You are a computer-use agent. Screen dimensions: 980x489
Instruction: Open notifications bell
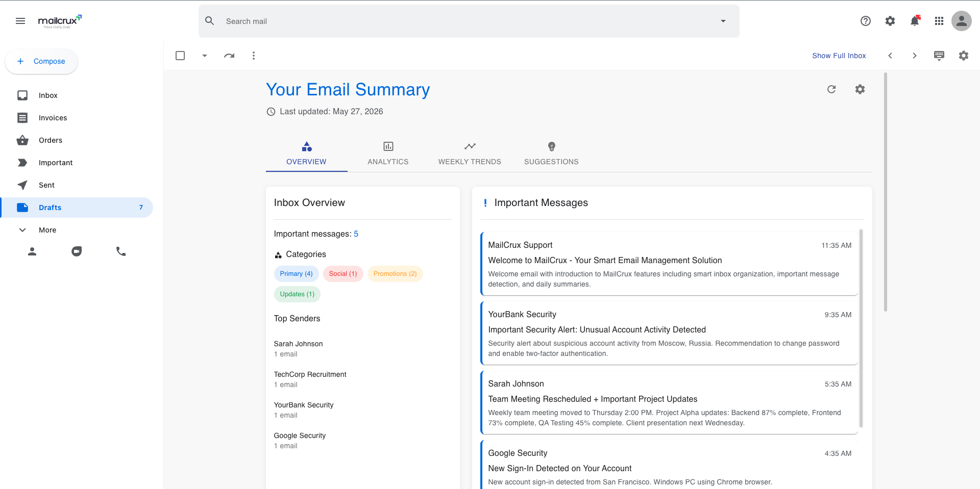pyautogui.click(x=915, y=21)
